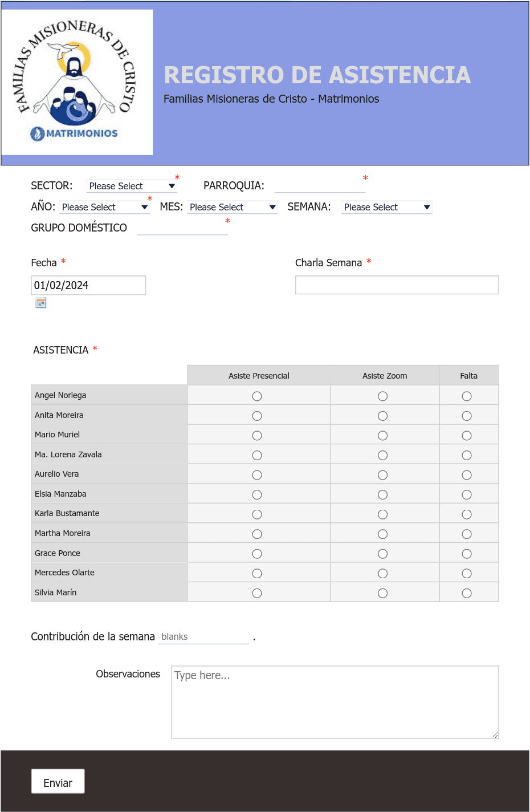Click the Observaciones text area
The image size is (530, 812).
click(x=335, y=702)
